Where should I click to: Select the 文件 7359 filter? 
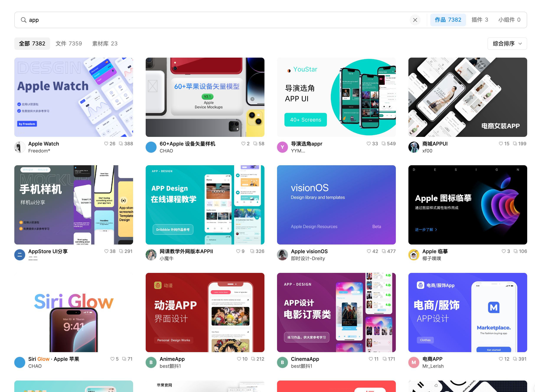click(x=69, y=44)
